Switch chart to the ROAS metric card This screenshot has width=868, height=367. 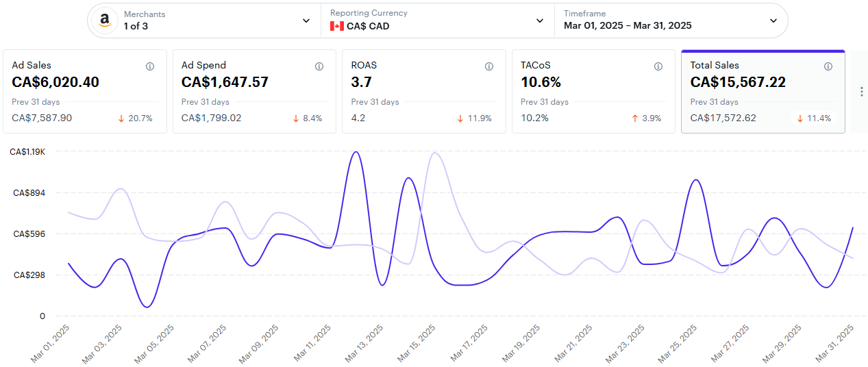tap(424, 91)
